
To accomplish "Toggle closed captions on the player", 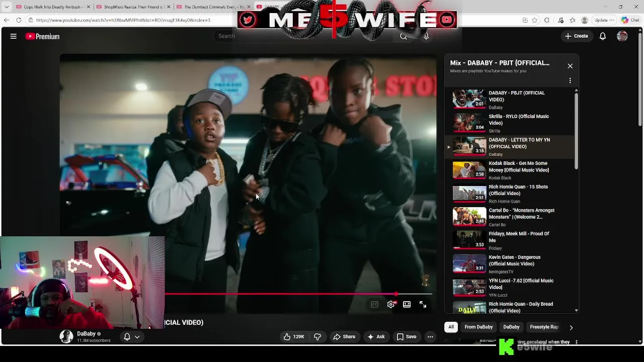I will click(374, 304).
